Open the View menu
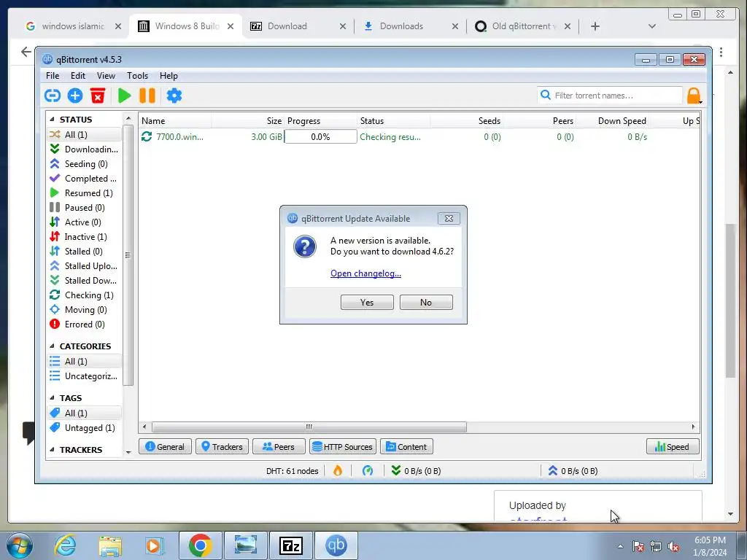Screen dimensions: 747x560 [106, 76]
